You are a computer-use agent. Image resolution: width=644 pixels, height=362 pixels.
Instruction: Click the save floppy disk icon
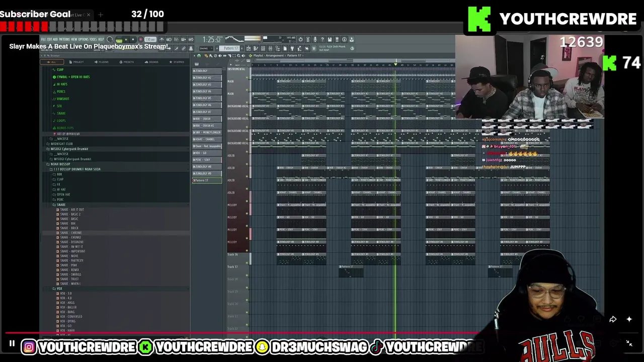pos(330,39)
